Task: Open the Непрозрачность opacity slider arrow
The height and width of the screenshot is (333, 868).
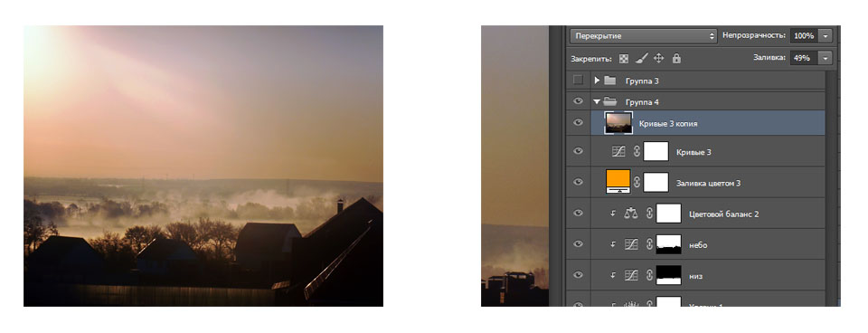Action: (826, 36)
